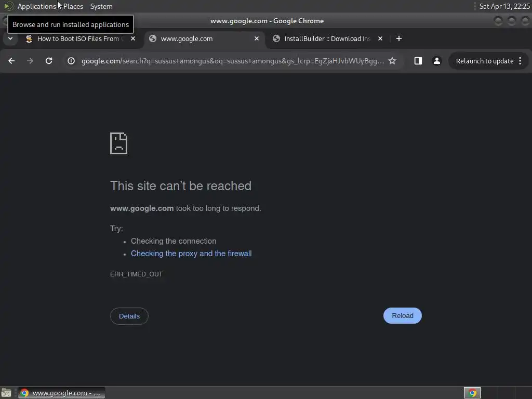Select the www.google.com tab

204,38
